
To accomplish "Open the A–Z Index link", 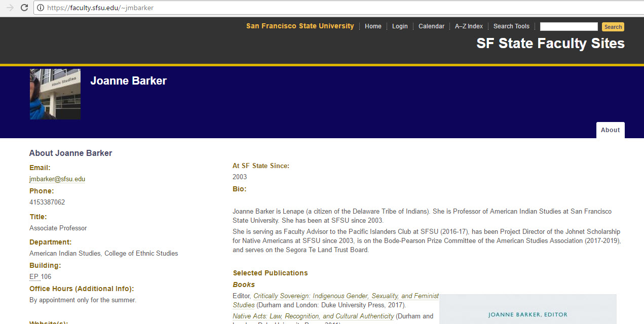I will [469, 26].
